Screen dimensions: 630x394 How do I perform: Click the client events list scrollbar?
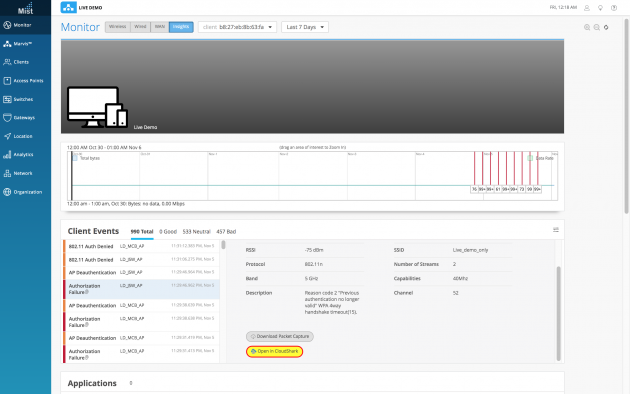223,245
